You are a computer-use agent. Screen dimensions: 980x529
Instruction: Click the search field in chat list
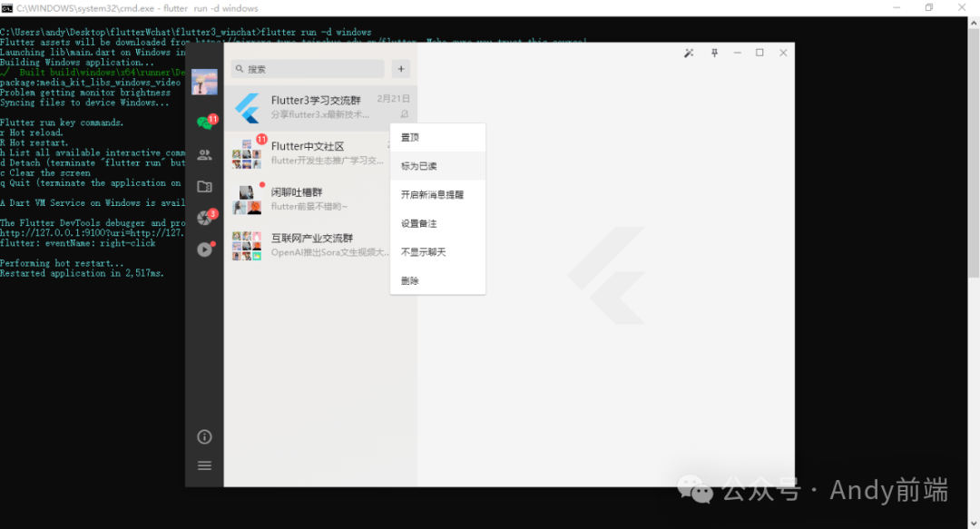coord(308,69)
